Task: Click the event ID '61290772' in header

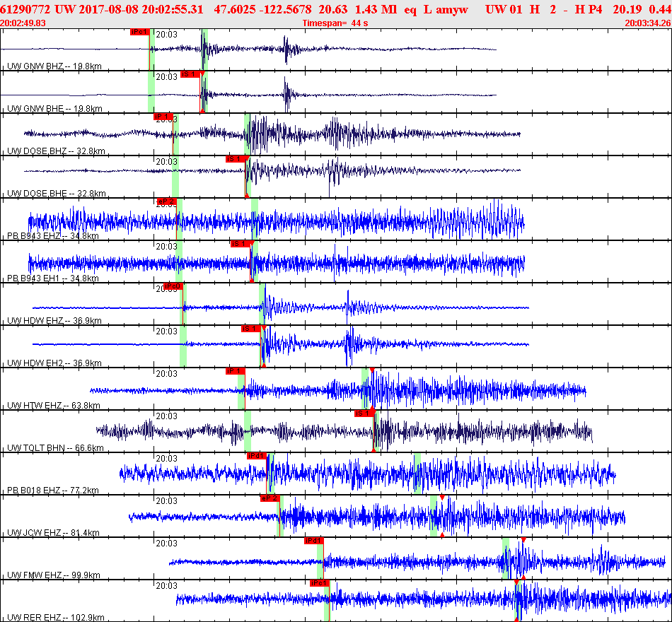Action: pyautogui.click(x=25, y=9)
